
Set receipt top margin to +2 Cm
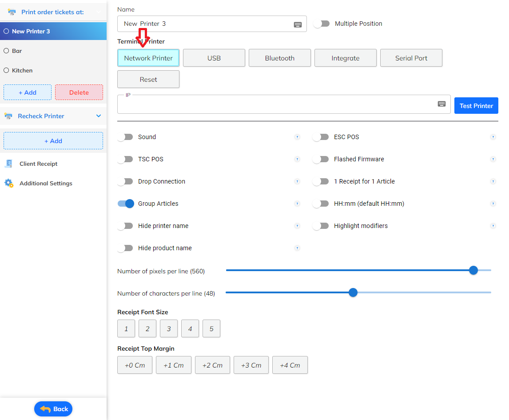tap(212, 365)
